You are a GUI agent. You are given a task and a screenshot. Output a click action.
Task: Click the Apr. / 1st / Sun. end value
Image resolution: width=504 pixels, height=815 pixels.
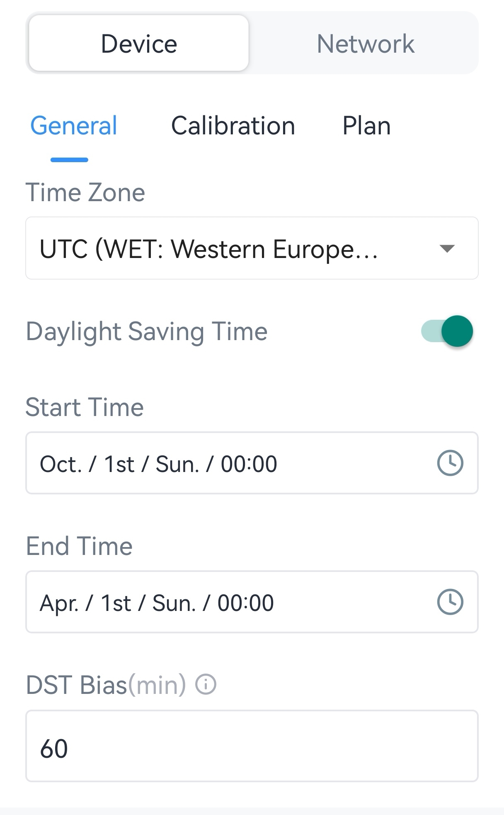[157, 603]
